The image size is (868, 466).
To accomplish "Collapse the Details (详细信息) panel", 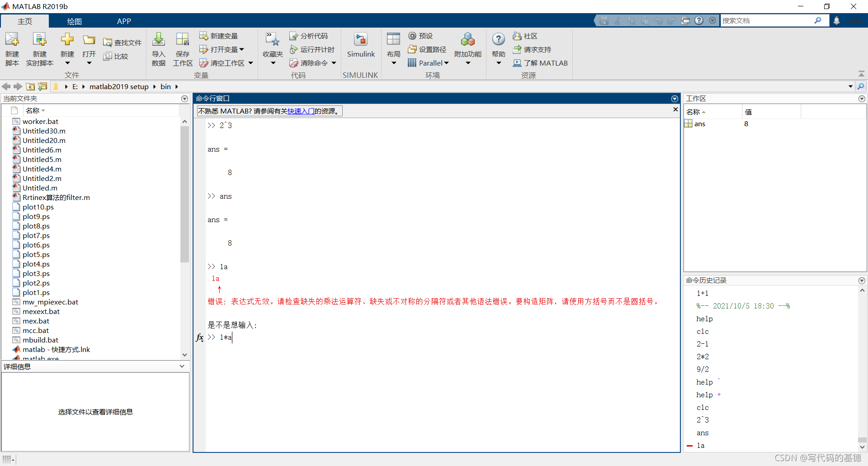I will pyautogui.click(x=182, y=366).
